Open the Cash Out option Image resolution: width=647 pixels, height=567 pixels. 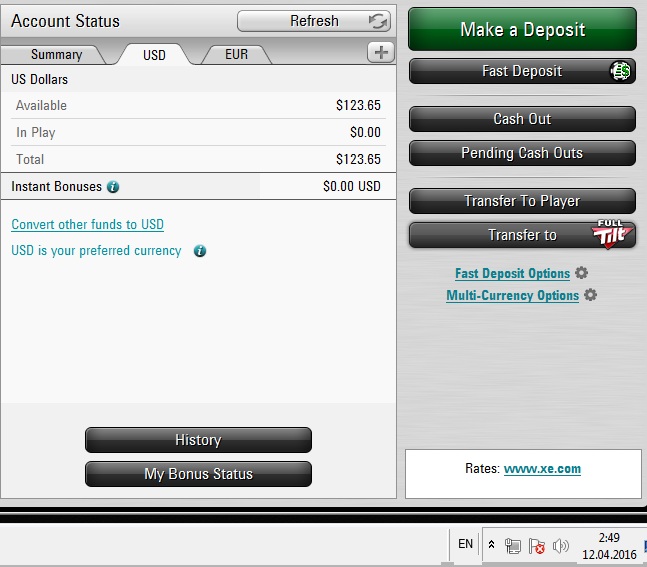point(522,119)
